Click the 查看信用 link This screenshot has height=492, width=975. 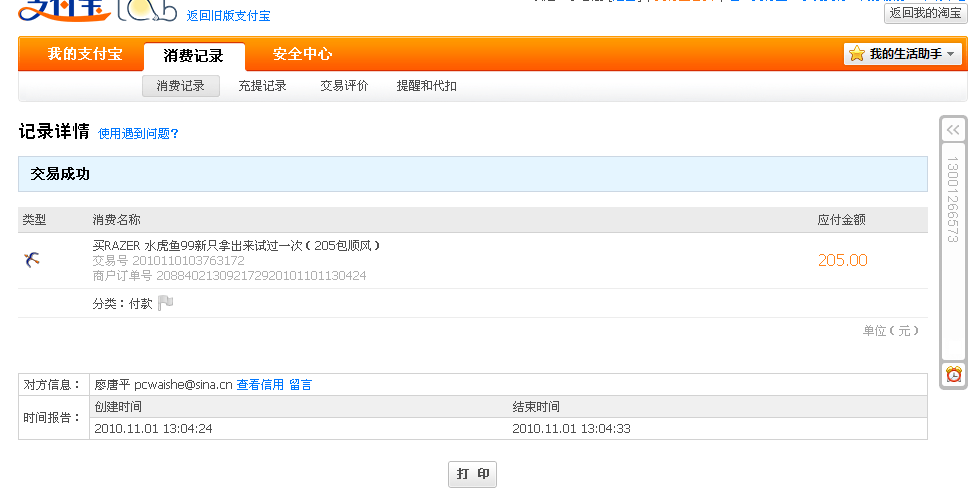point(260,384)
